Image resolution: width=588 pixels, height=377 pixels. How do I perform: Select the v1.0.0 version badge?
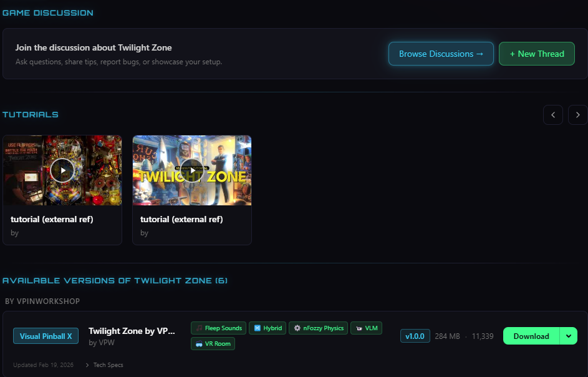415,336
